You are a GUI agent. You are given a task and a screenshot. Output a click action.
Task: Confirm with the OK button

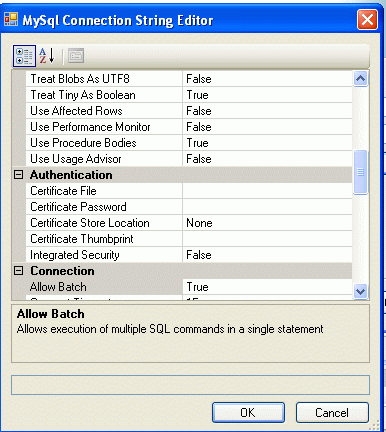[x=248, y=413]
